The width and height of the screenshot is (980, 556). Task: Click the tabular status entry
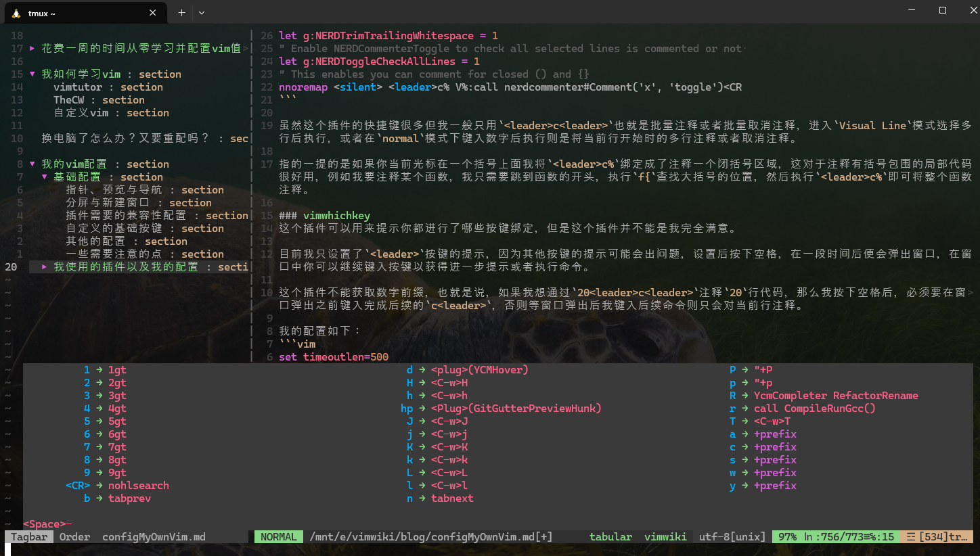coord(610,537)
